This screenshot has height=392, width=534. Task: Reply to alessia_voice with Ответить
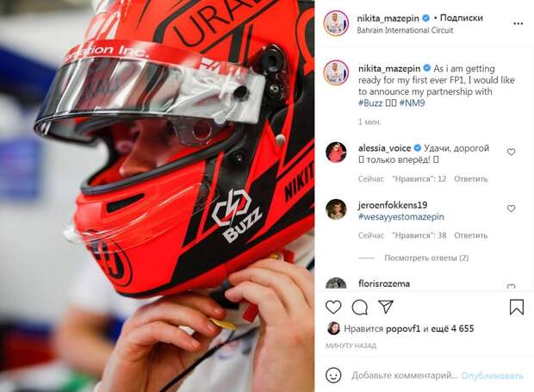(x=470, y=178)
